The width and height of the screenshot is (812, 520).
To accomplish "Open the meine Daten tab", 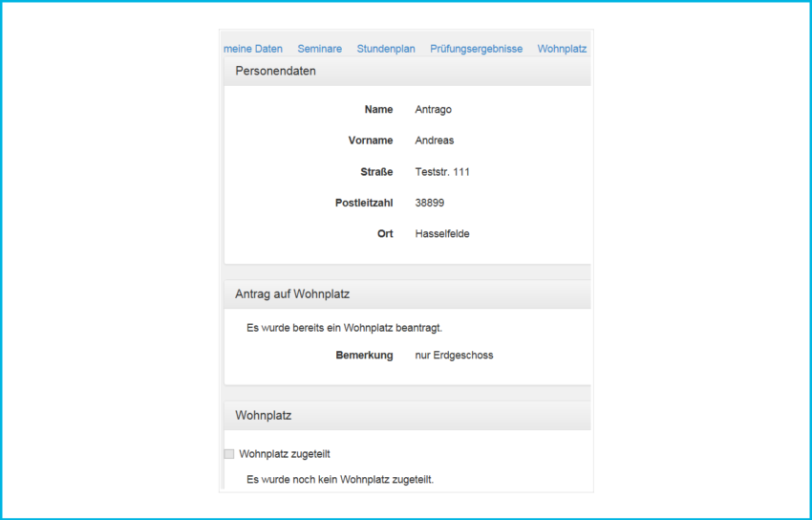I will click(253, 49).
